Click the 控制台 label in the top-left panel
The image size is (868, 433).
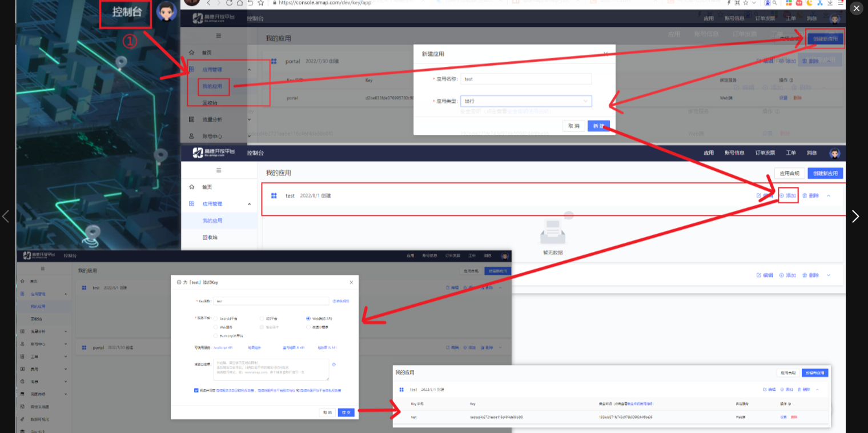click(126, 11)
